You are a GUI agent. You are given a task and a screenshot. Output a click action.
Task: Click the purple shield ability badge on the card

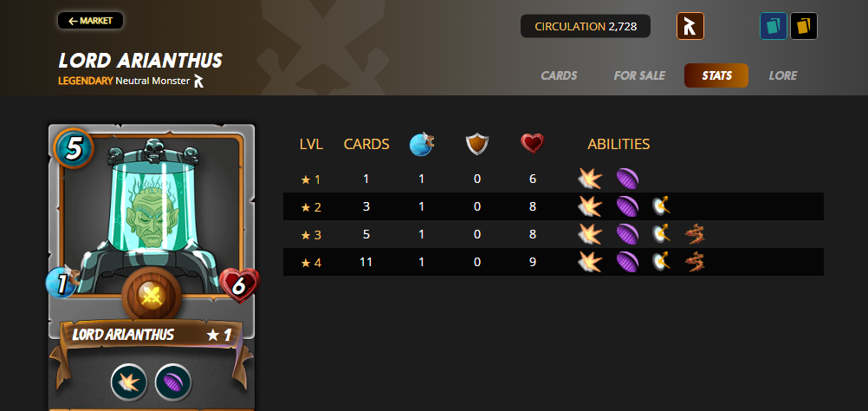(x=173, y=382)
